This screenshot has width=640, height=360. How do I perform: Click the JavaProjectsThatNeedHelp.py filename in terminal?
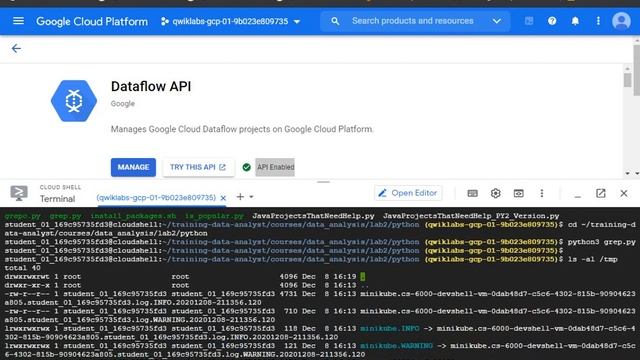click(313, 216)
